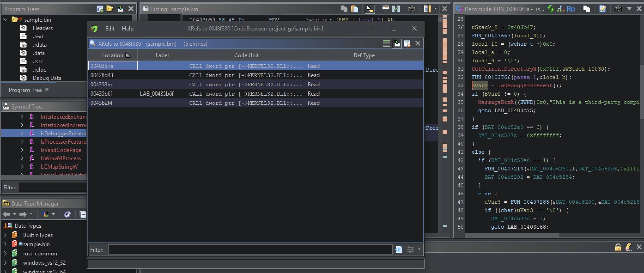Click the Listing camera snapshot icon
Viewport: 644px width, 273px height.
coord(411,9)
